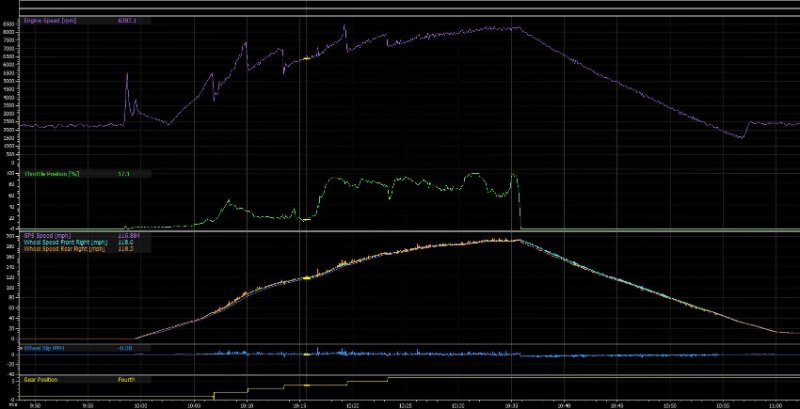This screenshot has height=409, width=800.
Task: Select the Wheel Speed Front Right label
Action: pyautogui.click(x=67, y=242)
